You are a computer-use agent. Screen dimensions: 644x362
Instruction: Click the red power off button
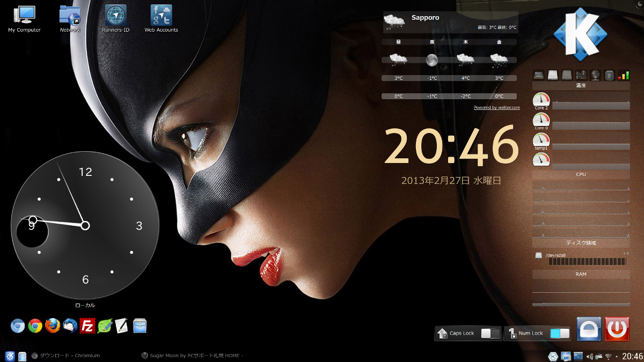coord(617,329)
